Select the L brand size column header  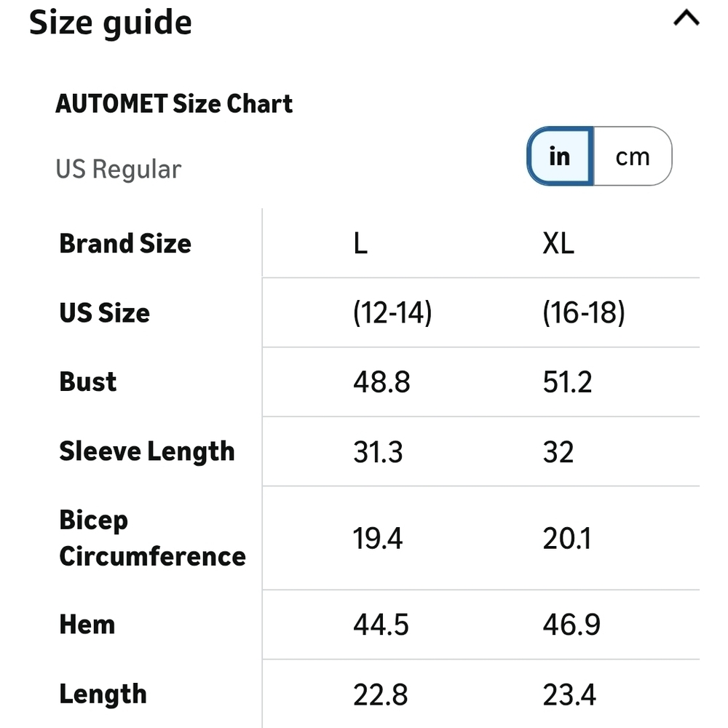pyautogui.click(x=360, y=244)
